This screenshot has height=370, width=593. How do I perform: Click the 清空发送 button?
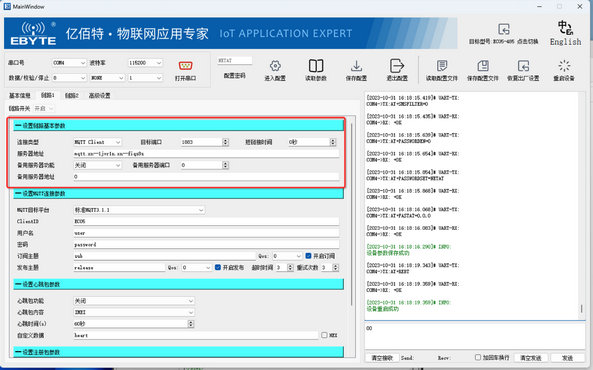tap(531, 358)
